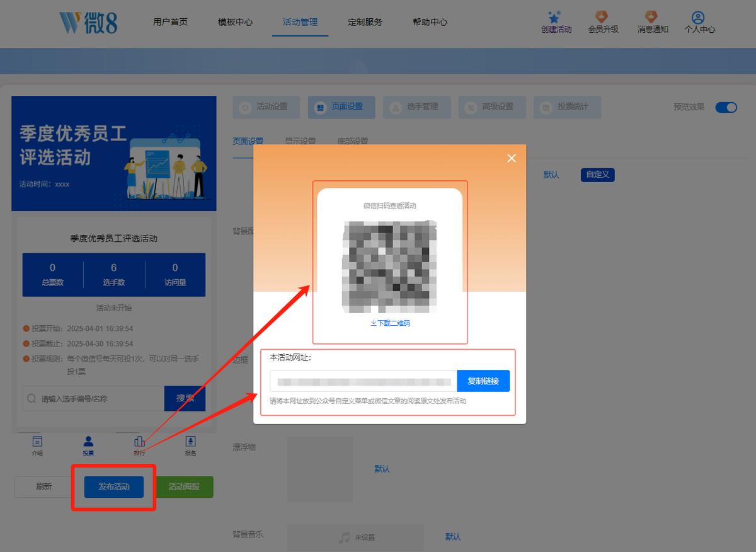Screen dimensions: 756x552
Task: Open 消息通知 icon
Action: tap(652, 16)
